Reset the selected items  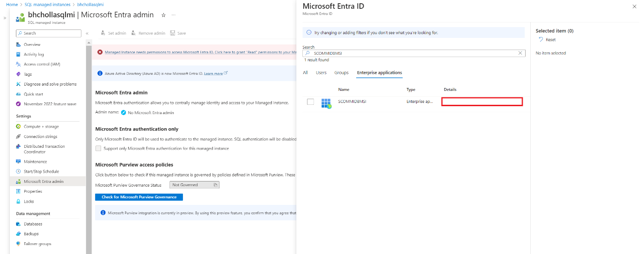[x=548, y=40]
